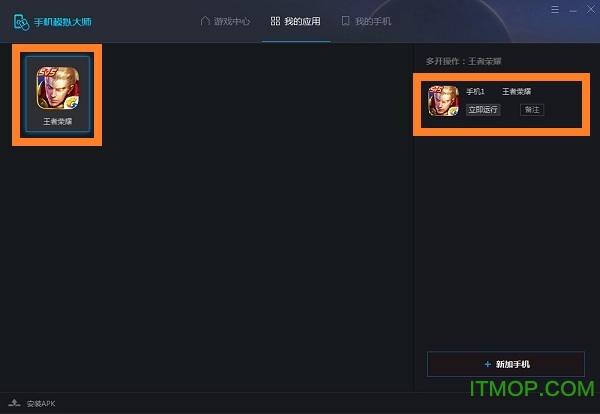This screenshot has width=600, height=414.
Task: Close the 手机模拟大师 window
Action: point(591,9)
